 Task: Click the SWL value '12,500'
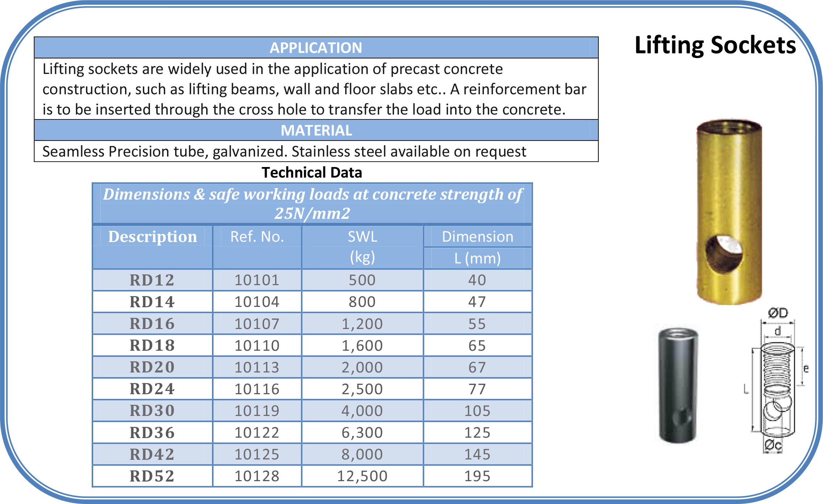[362, 476]
